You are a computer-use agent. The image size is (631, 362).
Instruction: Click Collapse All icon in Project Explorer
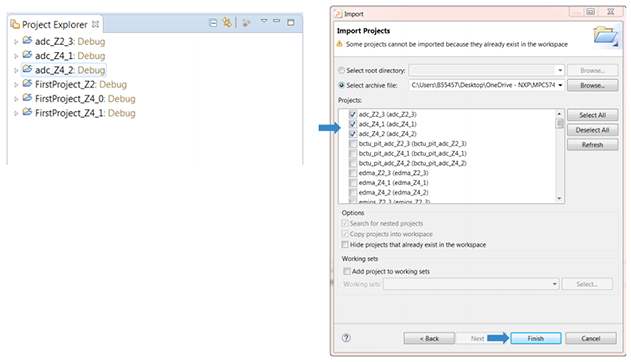pos(213,23)
